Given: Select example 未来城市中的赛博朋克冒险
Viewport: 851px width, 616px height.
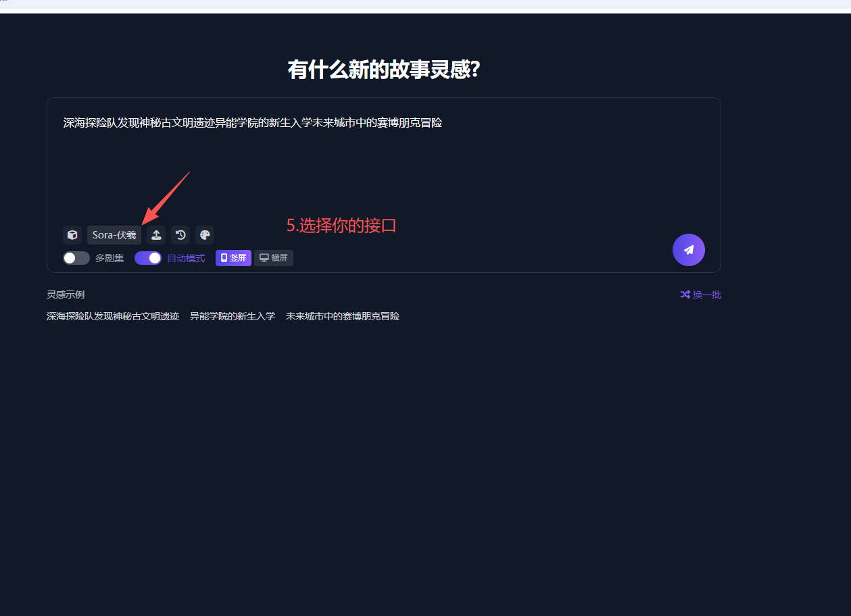Looking at the screenshot, I should 342,316.
